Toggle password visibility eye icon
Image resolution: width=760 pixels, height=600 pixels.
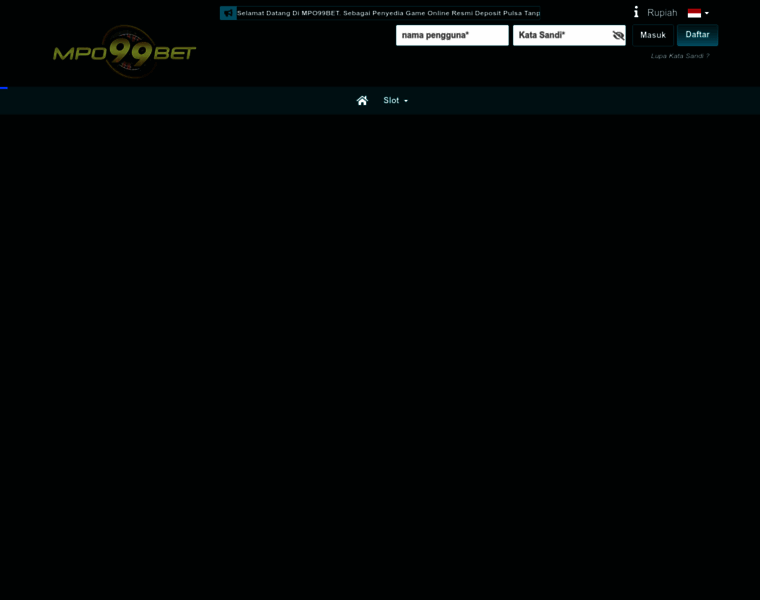pyautogui.click(x=618, y=35)
